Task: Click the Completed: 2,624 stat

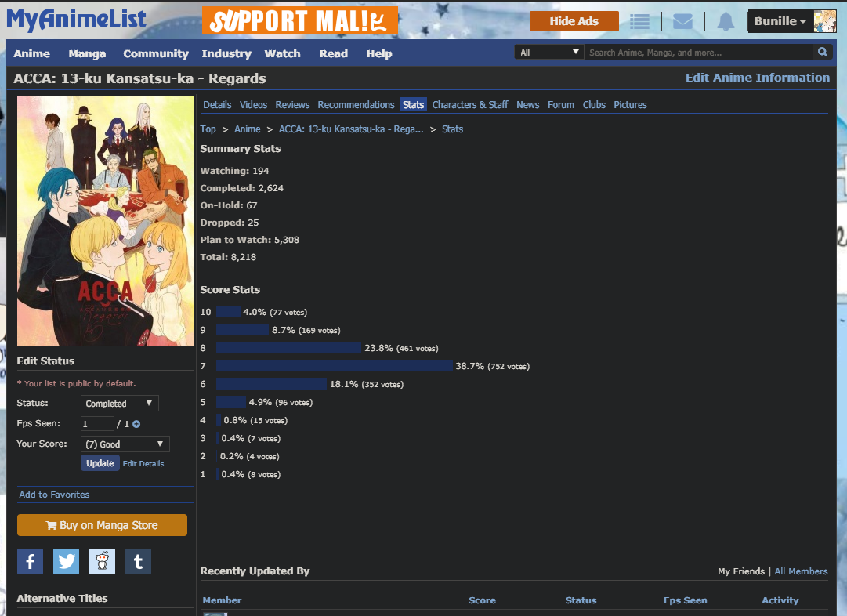Action: coord(241,188)
